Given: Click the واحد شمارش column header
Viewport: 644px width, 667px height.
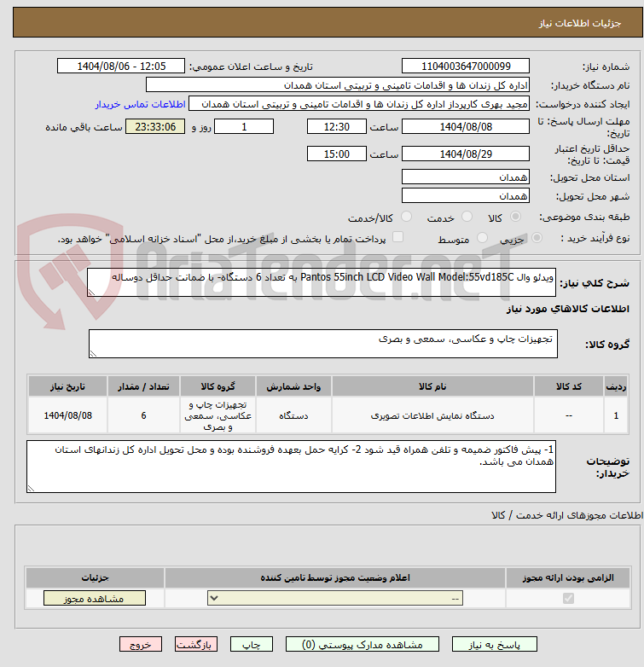Looking at the screenshot, I should (x=293, y=386).
